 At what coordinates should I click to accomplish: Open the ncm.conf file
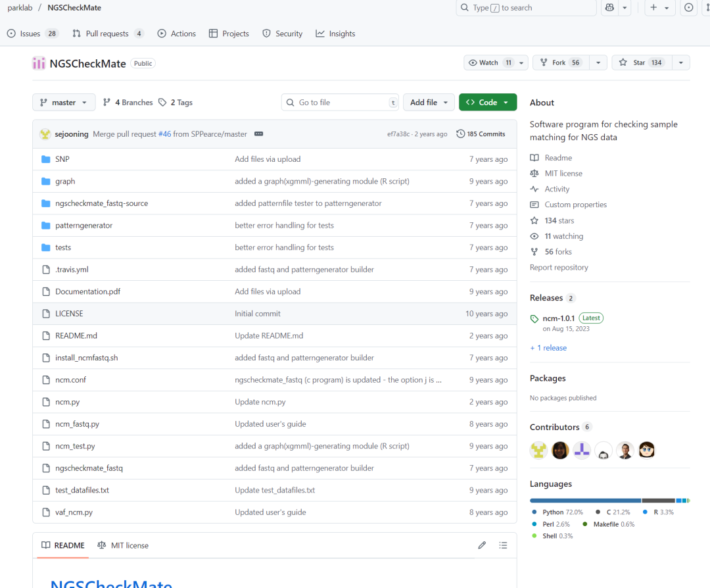click(70, 380)
